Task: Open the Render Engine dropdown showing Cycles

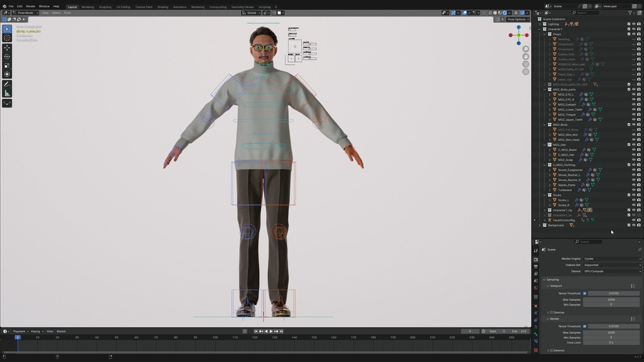Action: coord(611,258)
